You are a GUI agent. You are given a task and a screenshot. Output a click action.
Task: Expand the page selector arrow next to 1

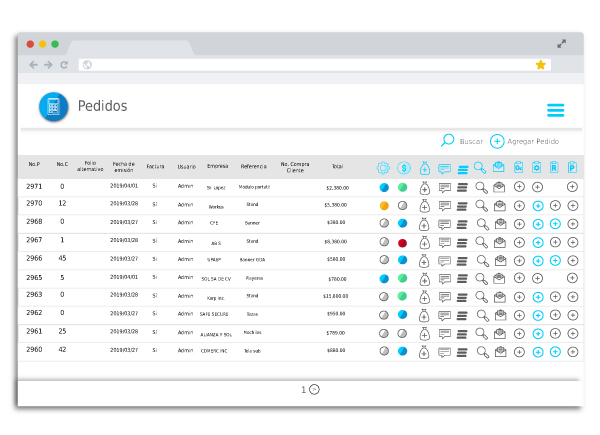click(x=314, y=389)
